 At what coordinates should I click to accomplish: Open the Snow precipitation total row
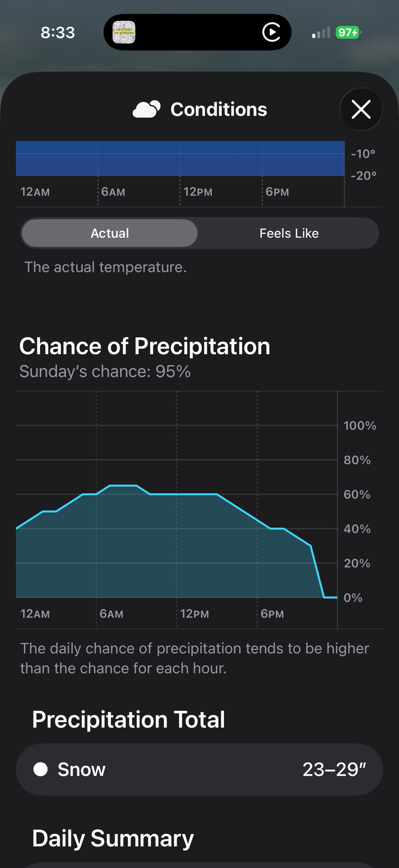pyautogui.click(x=199, y=769)
